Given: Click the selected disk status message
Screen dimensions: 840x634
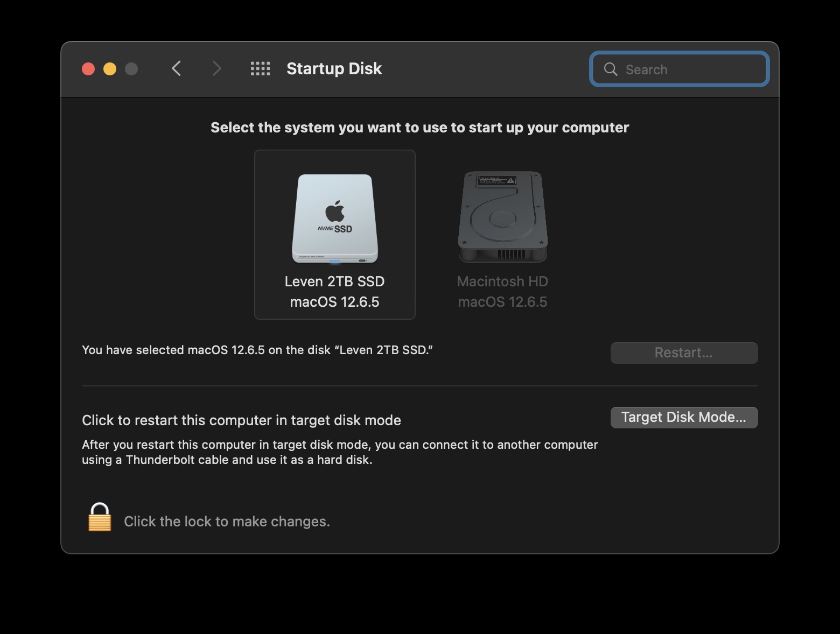Looking at the screenshot, I should point(257,350).
